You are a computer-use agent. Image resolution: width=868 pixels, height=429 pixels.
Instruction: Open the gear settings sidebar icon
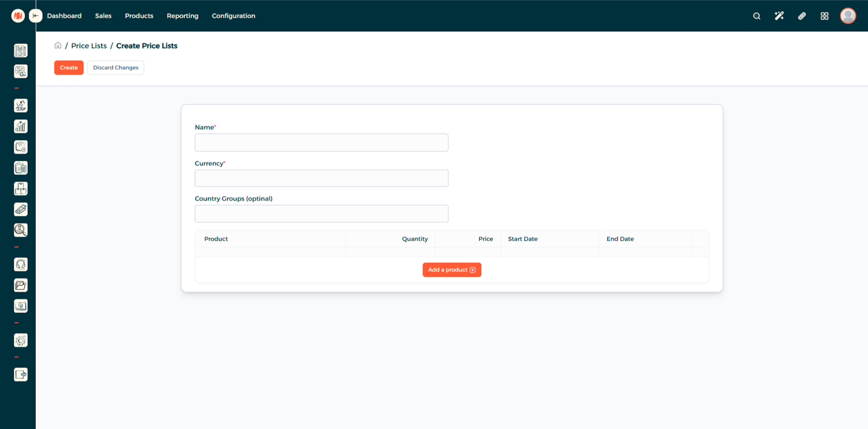[x=21, y=341]
